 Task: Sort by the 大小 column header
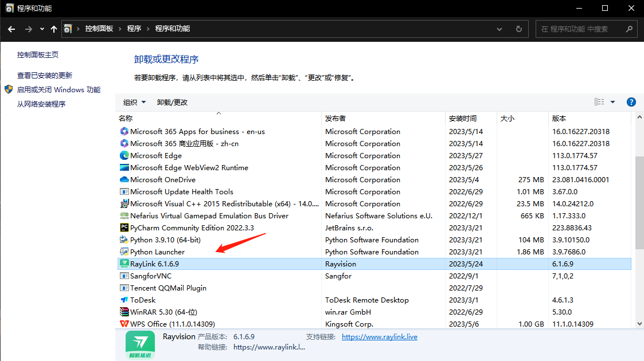click(x=522, y=119)
